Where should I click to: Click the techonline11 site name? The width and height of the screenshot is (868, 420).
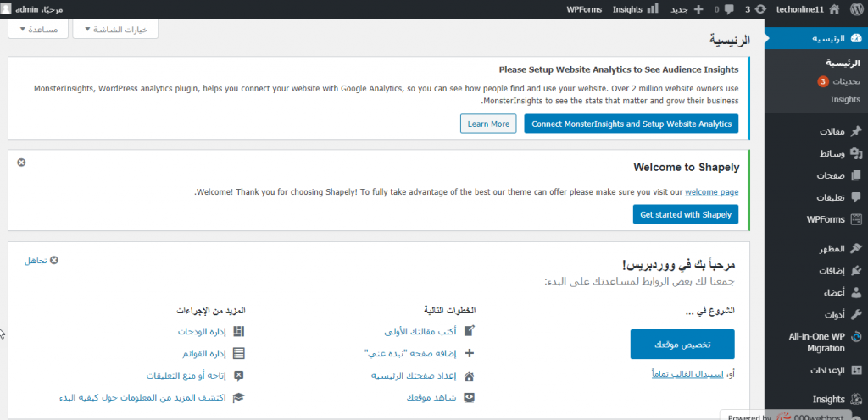[800, 9]
